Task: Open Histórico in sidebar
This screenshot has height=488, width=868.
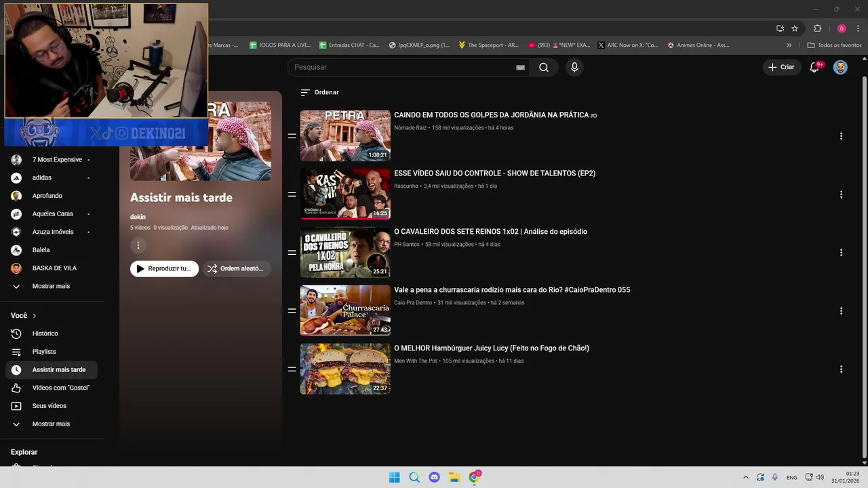Action: tap(52, 333)
